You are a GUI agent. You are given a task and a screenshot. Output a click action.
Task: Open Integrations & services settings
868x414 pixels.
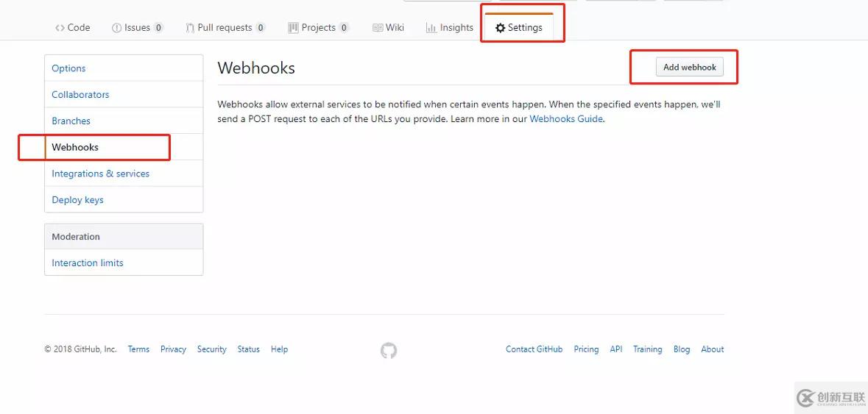click(100, 174)
